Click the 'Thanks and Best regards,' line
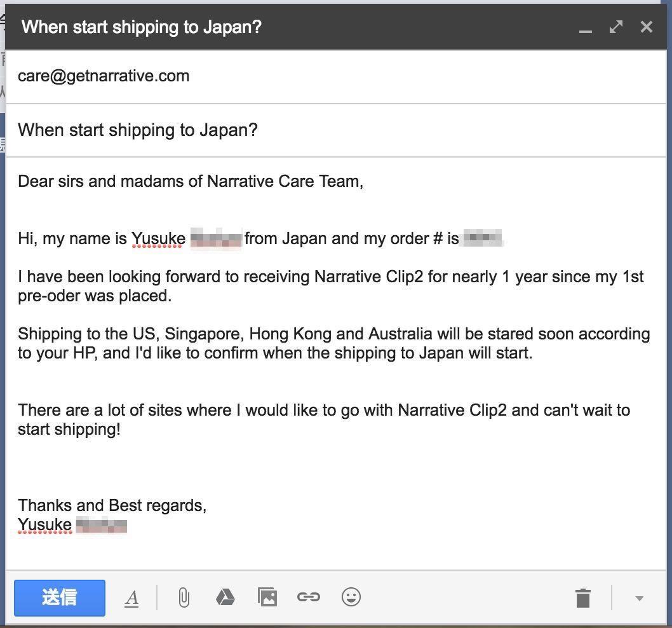 pos(112,506)
